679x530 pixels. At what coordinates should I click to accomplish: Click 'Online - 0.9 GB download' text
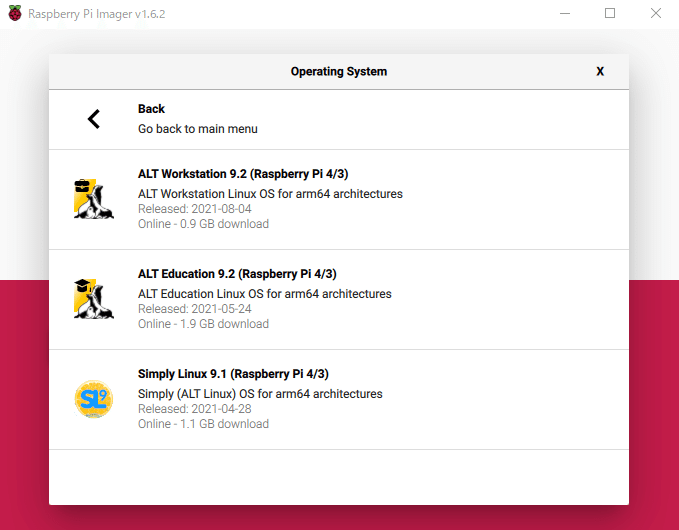click(204, 224)
